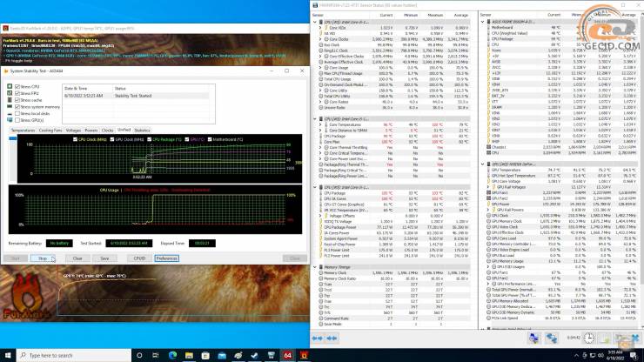This screenshot has height=362, width=644.
Task: Click the blue graph scale handle beside the Unified graph
Action: pos(13,138)
